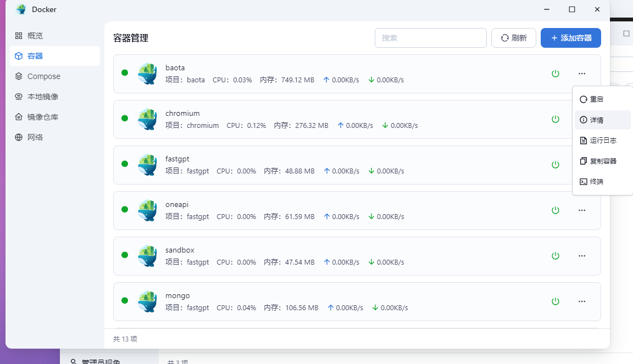Click the baota container name

point(175,68)
